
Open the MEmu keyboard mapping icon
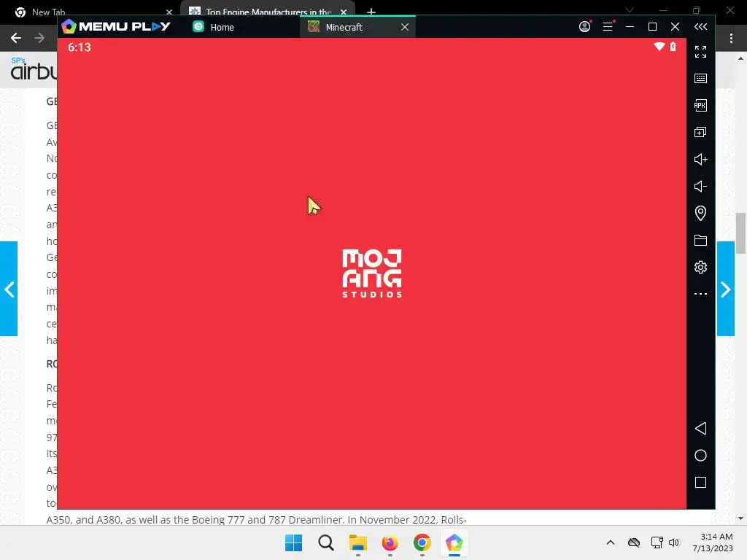click(700, 79)
